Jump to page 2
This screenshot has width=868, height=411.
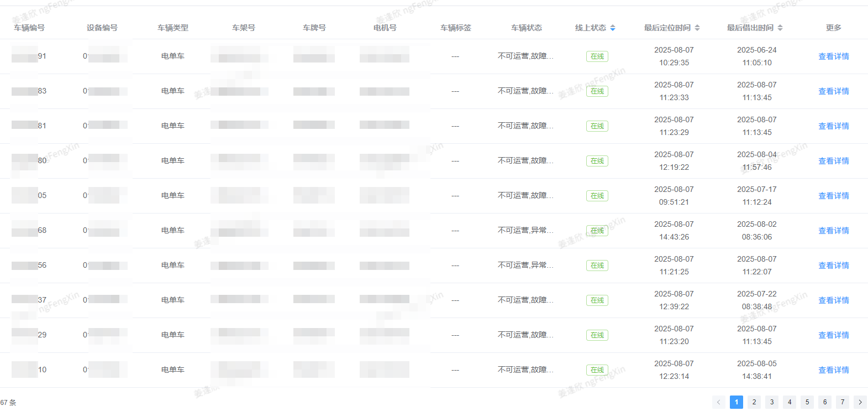coord(754,402)
